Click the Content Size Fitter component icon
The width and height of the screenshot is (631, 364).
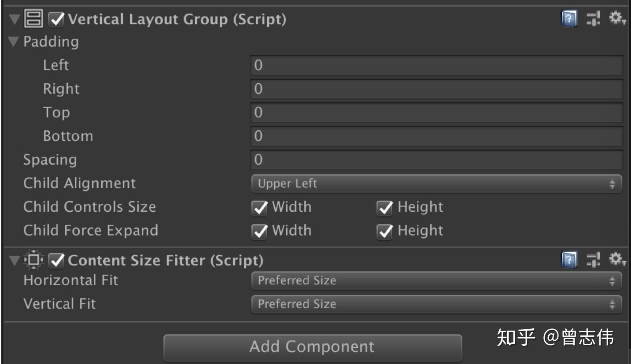coord(33,260)
